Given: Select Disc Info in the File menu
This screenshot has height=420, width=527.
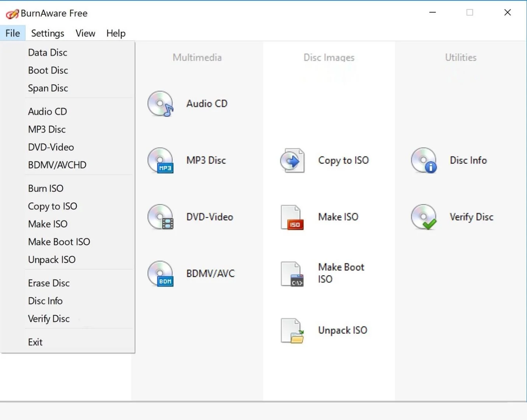Looking at the screenshot, I should (68, 301).
